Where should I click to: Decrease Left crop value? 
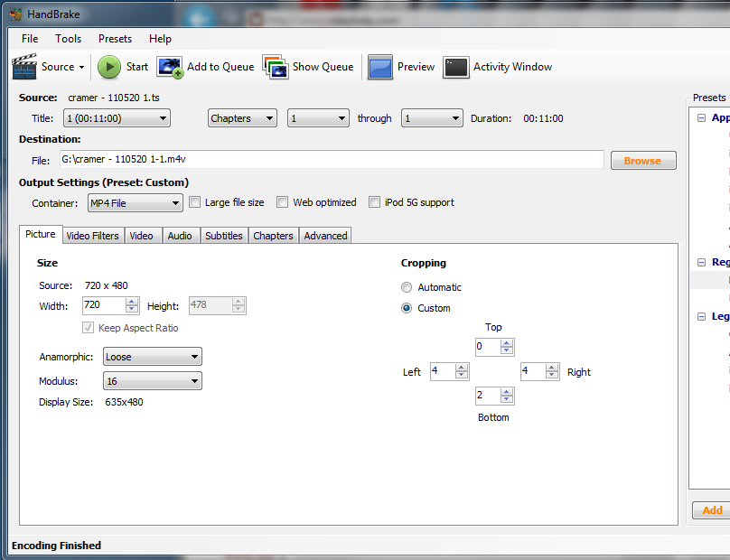click(462, 375)
